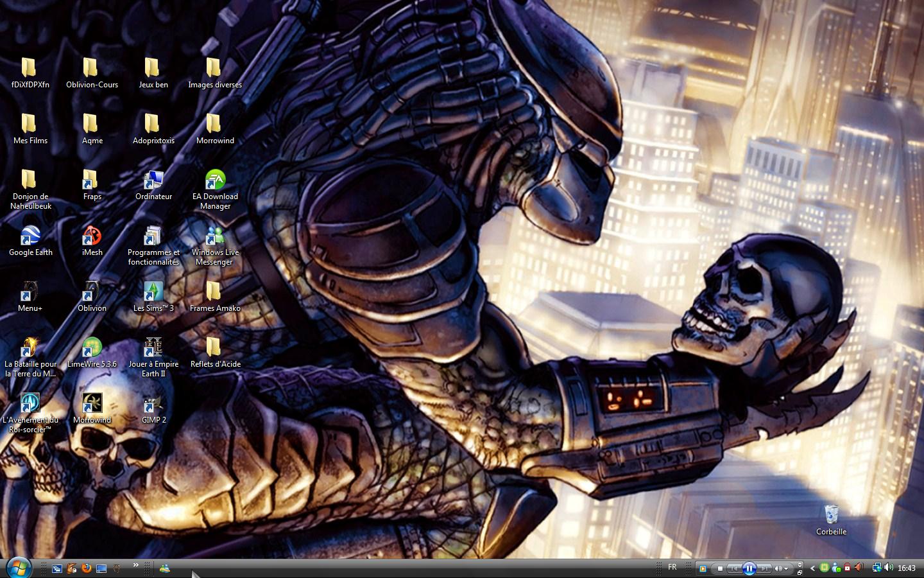Click the Firefox icon in Quick Launch

coord(86,568)
